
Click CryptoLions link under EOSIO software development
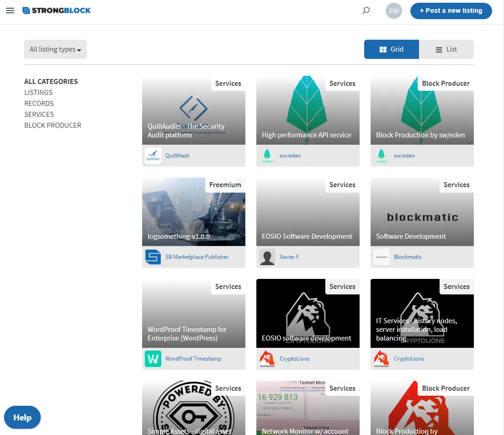(294, 359)
